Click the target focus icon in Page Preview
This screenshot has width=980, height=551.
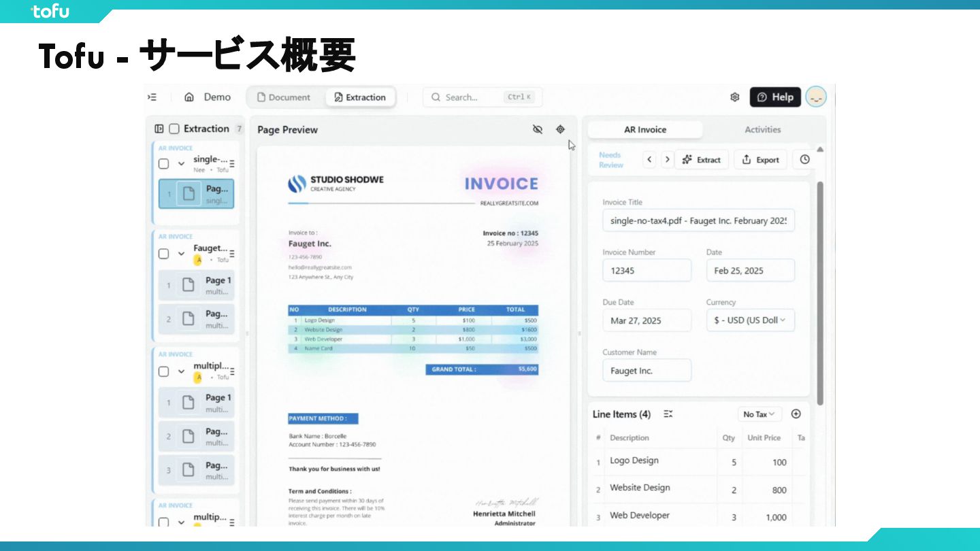pos(560,129)
